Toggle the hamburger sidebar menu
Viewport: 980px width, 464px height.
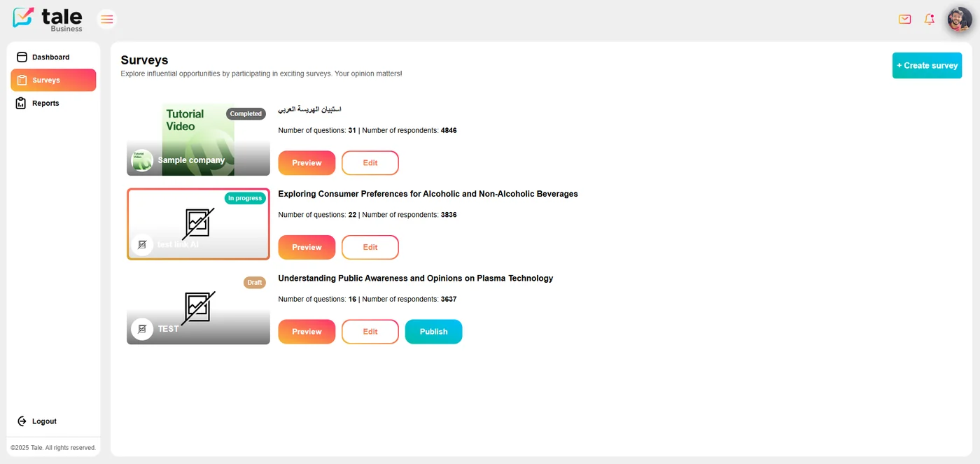click(x=106, y=19)
